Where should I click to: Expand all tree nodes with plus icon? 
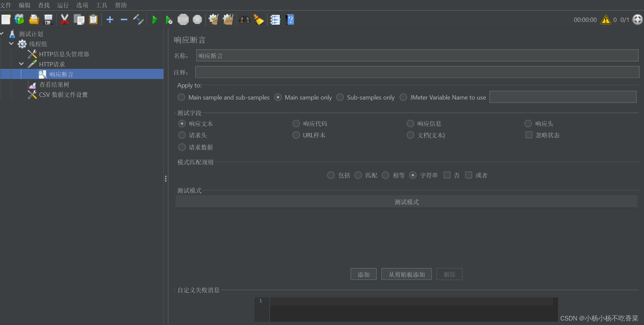(110, 20)
